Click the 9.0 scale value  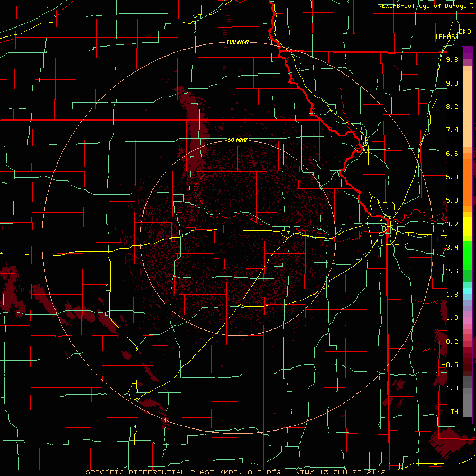pyautogui.click(x=452, y=83)
